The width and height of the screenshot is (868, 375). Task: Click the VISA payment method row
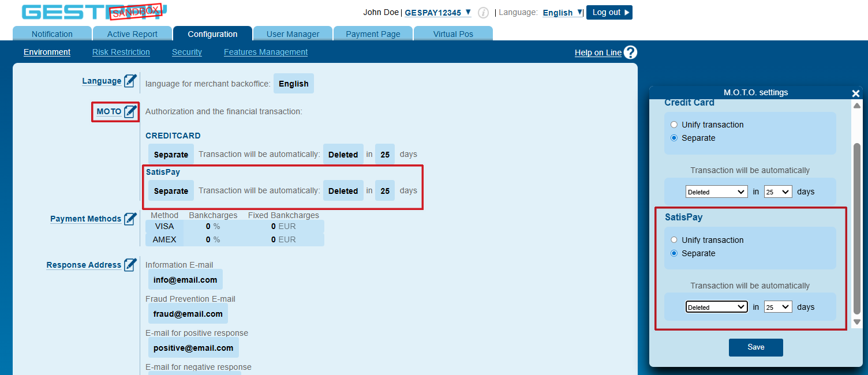coord(235,226)
